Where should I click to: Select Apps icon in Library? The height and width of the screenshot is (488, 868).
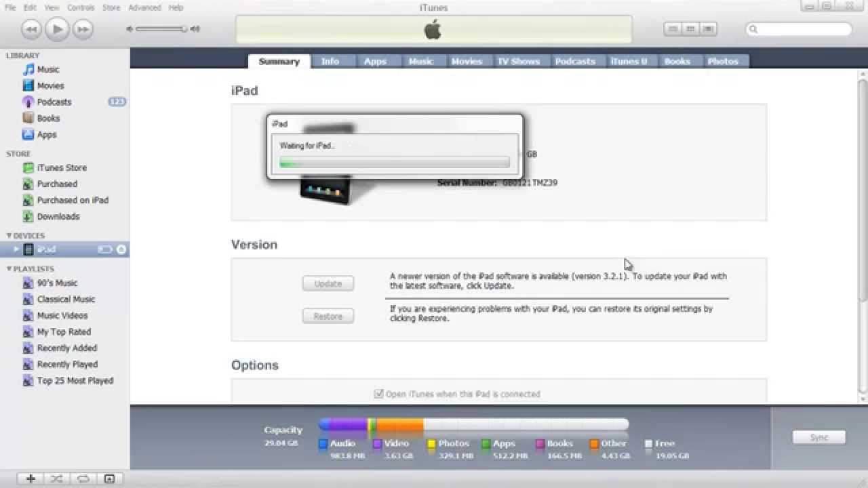click(x=28, y=134)
